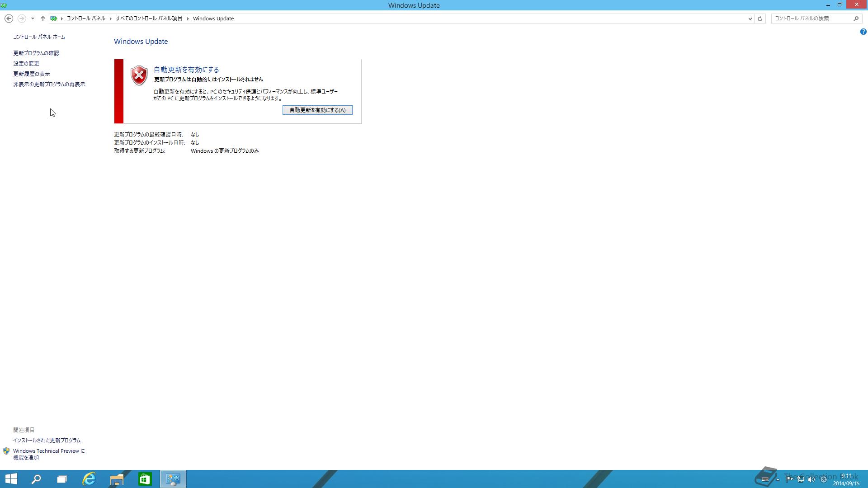Click 取得する更新プログラム label
The image size is (868, 488).
(x=140, y=151)
